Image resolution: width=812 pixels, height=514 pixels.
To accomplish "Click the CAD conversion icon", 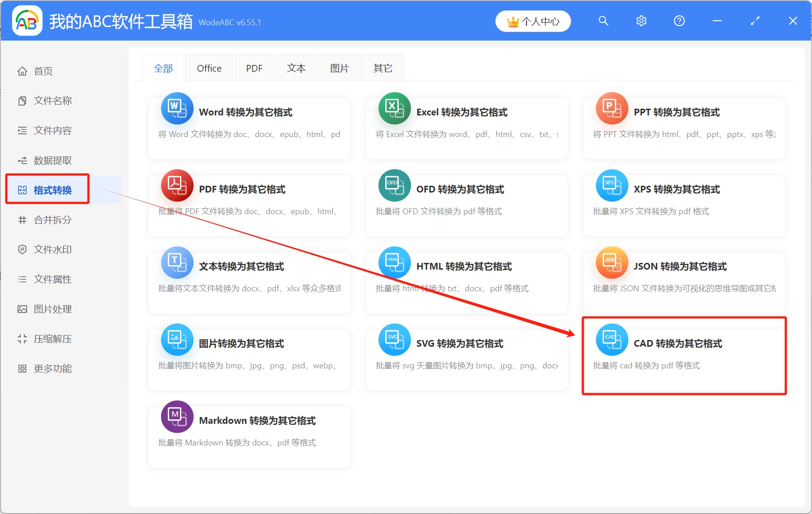I will click(612, 340).
